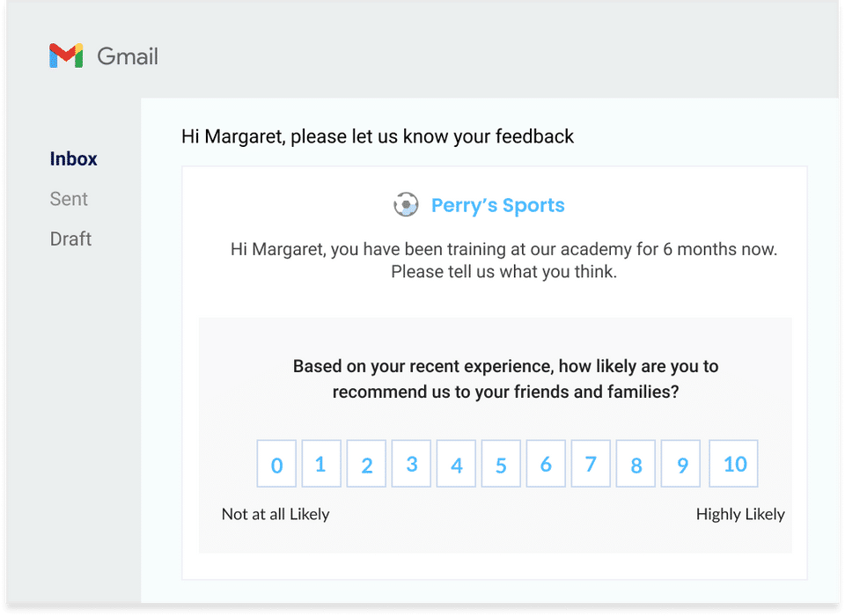Click the Perry's Sports soccer ball icon
The width and height of the screenshot is (845, 616).
[406, 205]
